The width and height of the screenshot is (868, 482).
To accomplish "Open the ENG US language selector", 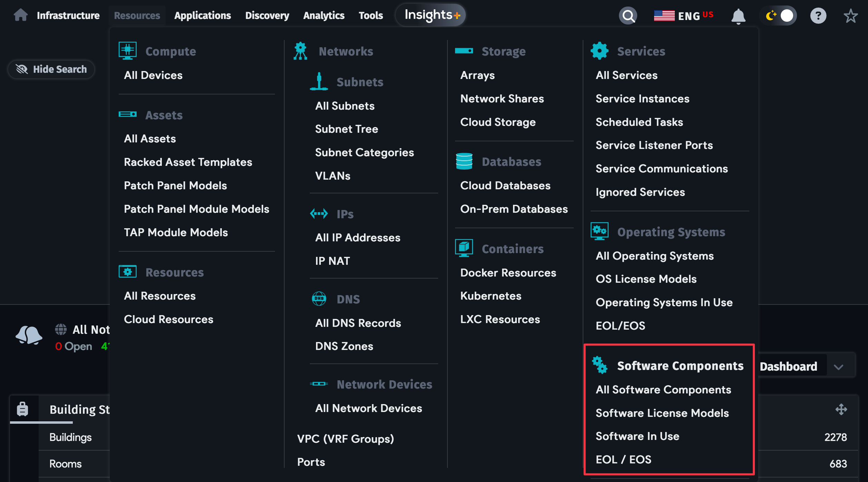I will click(x=683, y=16).
